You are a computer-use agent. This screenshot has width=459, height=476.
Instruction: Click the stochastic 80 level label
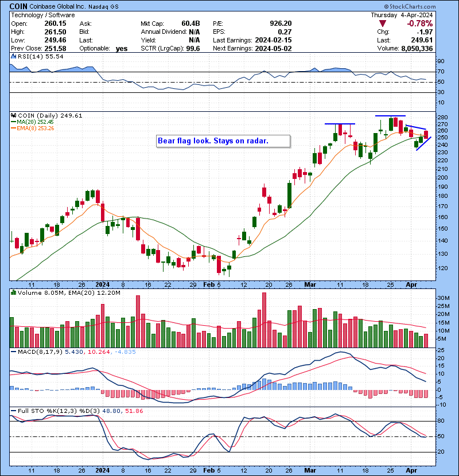441,421
